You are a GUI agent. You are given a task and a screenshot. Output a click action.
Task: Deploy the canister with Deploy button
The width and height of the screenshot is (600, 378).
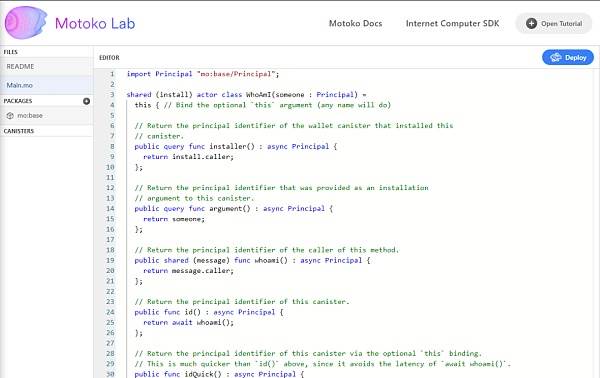tap(568, 58)
